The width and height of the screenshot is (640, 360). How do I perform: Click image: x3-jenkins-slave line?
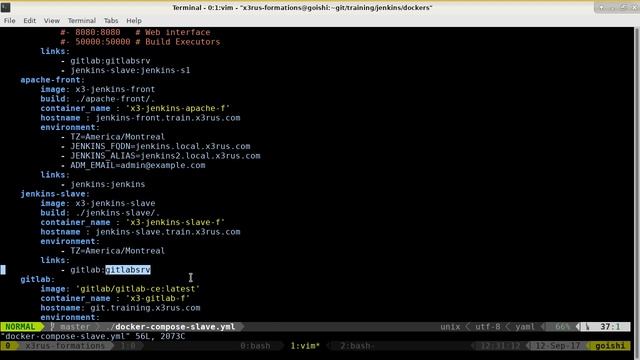tap(98, 203)
